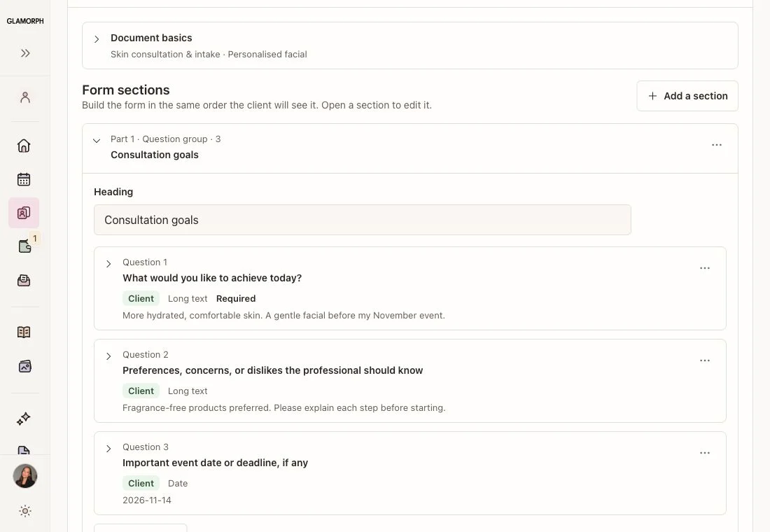Open the sparkles AI icon in sidebar
Image resolution: width=770 pixels, height=532 pixels.
[x=24, y=419]
